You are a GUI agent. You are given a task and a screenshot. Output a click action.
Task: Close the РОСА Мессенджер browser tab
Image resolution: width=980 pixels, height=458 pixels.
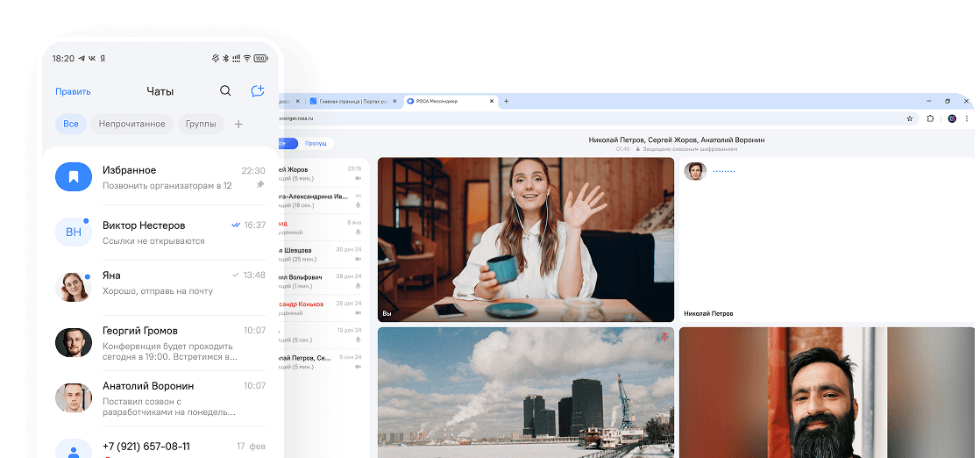492,101
